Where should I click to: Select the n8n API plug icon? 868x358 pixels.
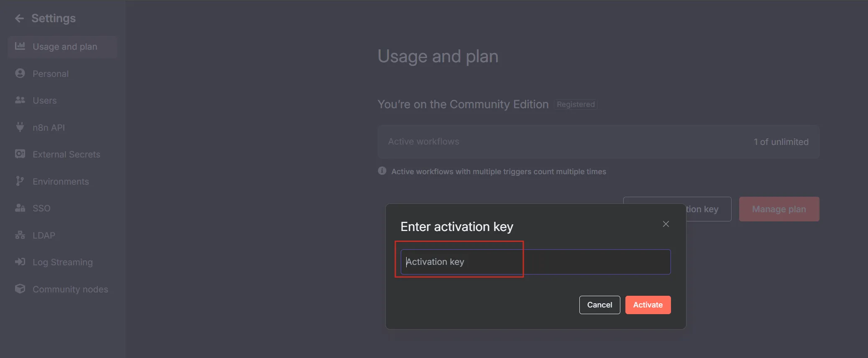tap(20, 127)
